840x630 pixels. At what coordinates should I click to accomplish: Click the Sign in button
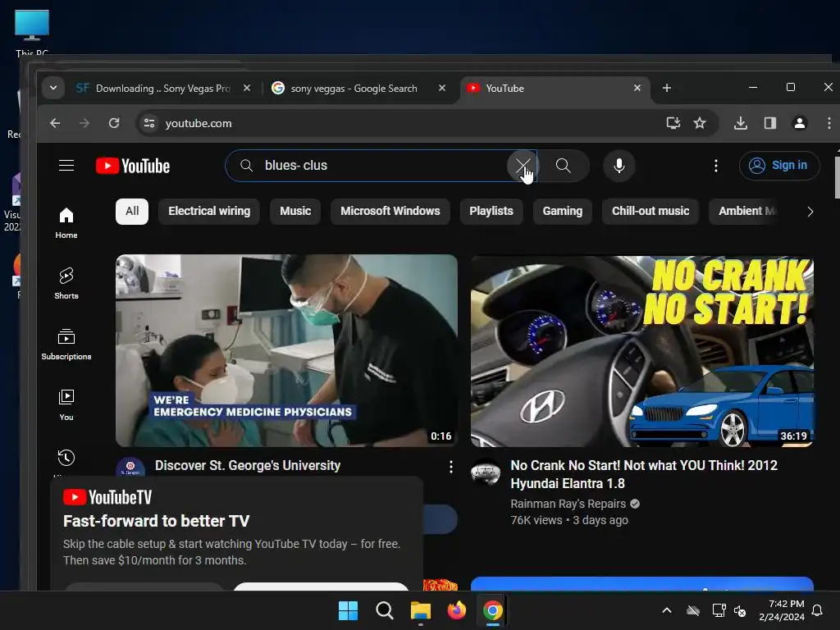[x=779, y=166]
